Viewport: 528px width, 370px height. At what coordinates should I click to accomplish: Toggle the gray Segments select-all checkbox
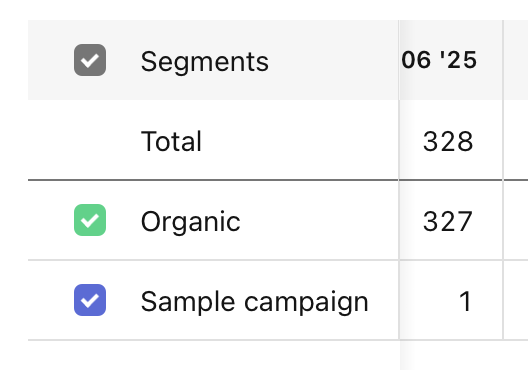[x=90, y=60]
